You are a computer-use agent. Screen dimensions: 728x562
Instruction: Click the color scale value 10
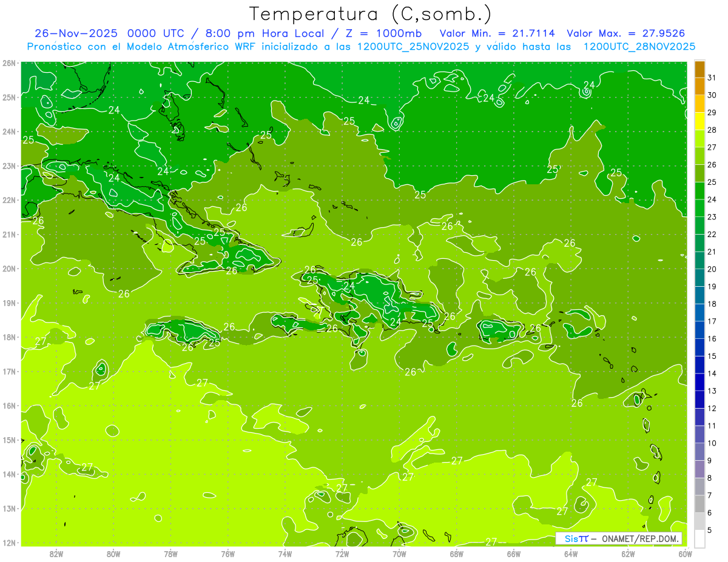click(712, 443)
